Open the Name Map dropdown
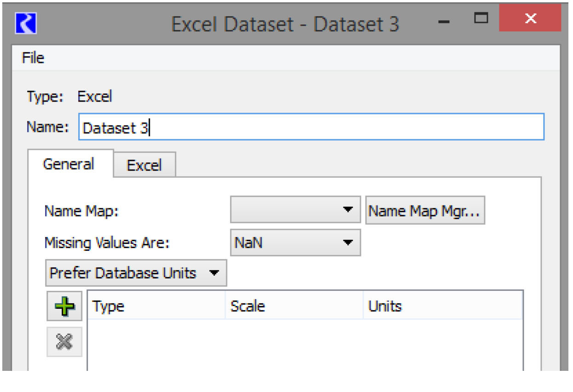The width and height of the screenshot is (573, 392). (x=295, y=210)
